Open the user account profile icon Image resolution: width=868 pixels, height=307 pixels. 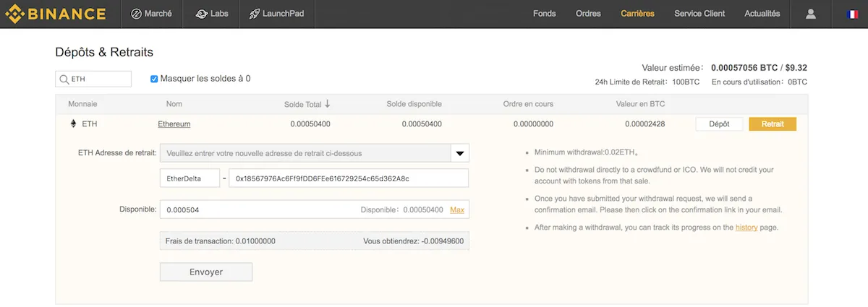pos(811,14)
